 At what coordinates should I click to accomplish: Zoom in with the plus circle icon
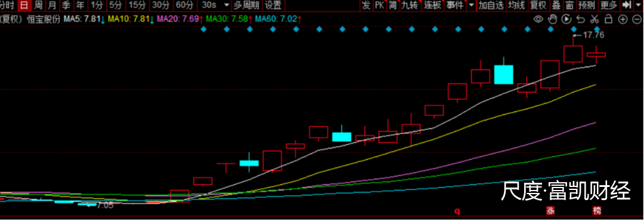point(623,19)
